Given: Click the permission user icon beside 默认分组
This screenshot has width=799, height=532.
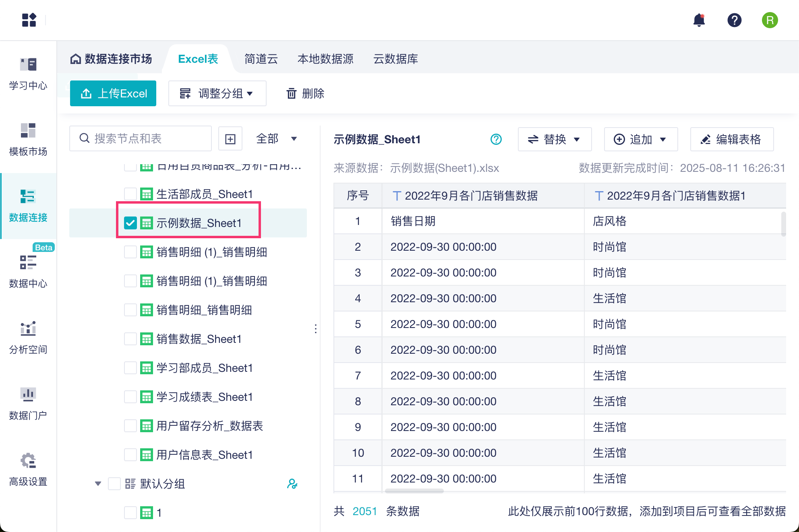Looking at the screenshot, I should 292,484.
